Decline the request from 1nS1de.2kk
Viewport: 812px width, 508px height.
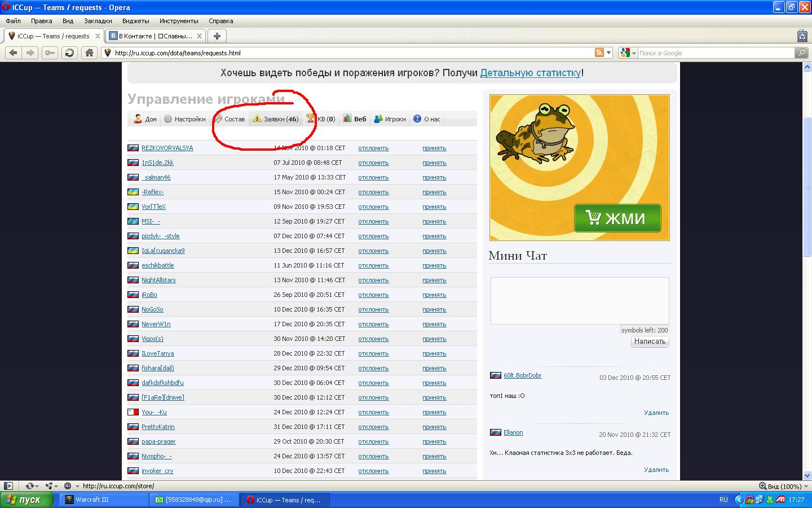tap(373, 163)
